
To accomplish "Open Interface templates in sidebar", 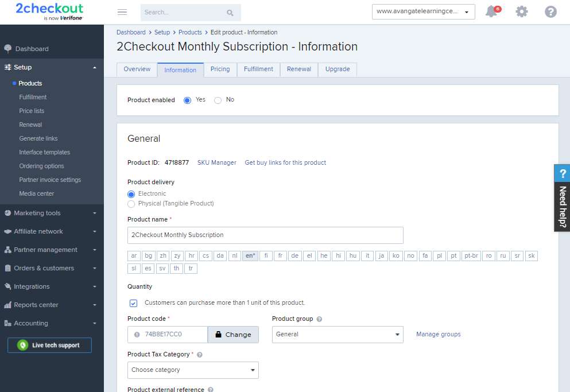I will tap(44, 152).
